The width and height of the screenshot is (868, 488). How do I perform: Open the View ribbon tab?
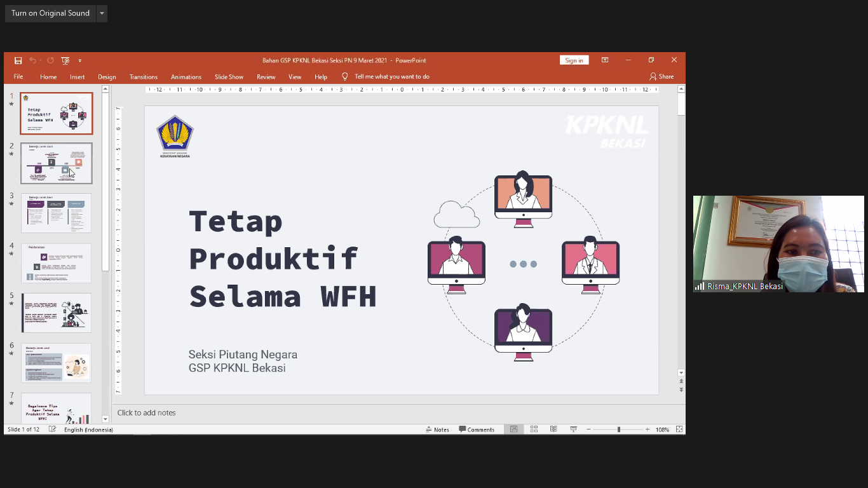coord(295,77)
